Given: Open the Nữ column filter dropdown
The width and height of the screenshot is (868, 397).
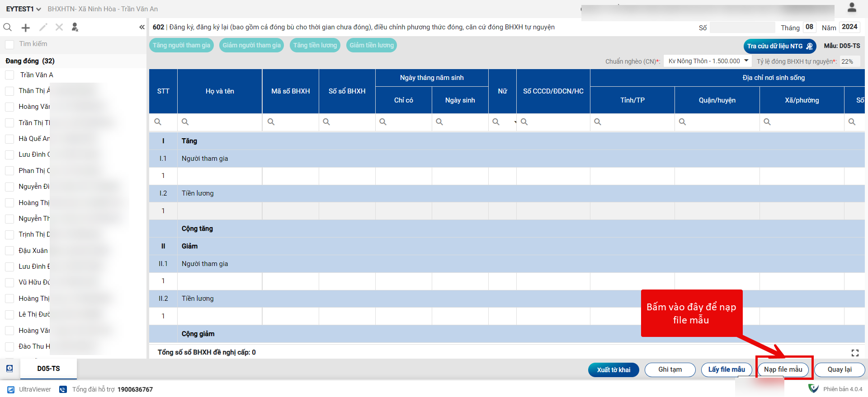Looking at the screenshot, I should (x=515, y=122).
